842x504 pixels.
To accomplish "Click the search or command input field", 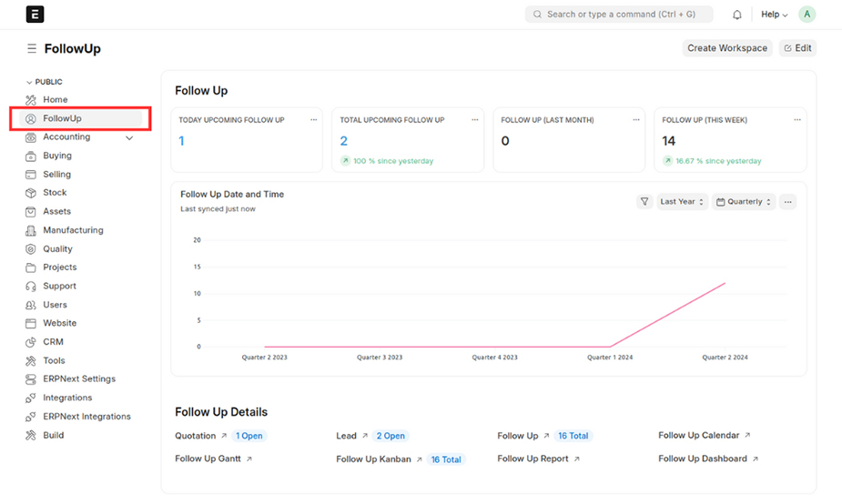I will click(x=624, y=15).
